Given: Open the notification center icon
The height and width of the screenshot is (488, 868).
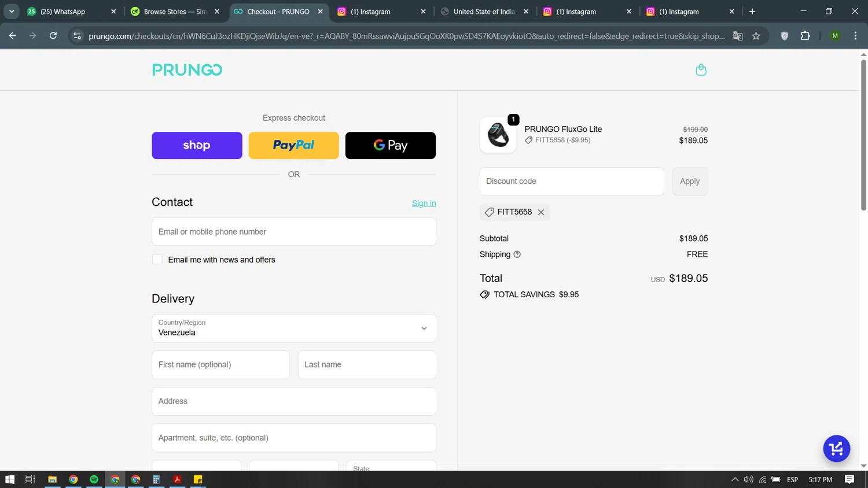Looking at the screenshot, I should tap(849, 479).
